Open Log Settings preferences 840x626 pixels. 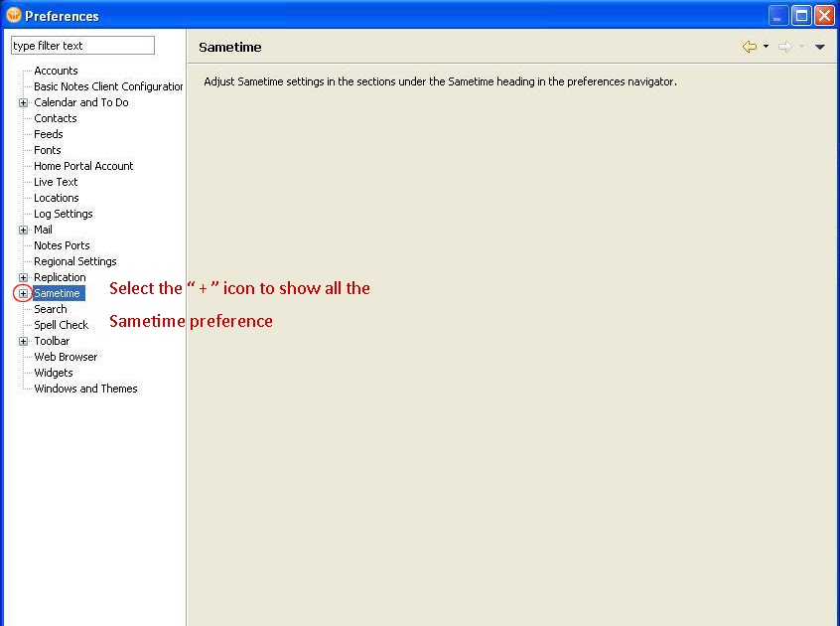click(64, 214)
